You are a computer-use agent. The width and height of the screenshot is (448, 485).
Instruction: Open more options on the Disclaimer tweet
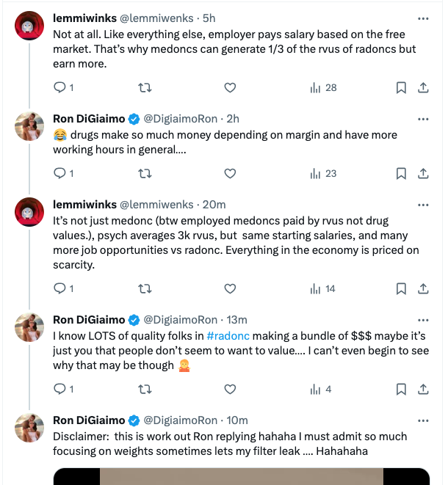point(423,420)
